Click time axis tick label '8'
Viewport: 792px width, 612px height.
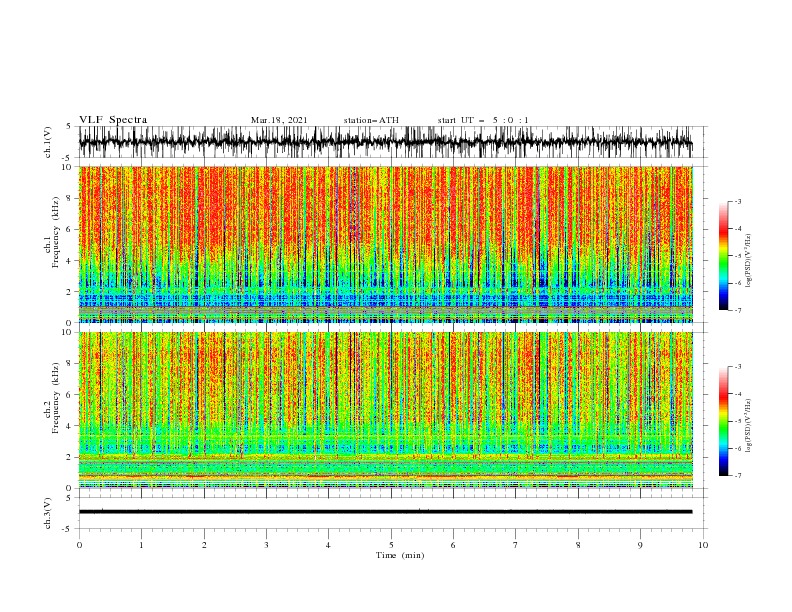pos(578,545)
